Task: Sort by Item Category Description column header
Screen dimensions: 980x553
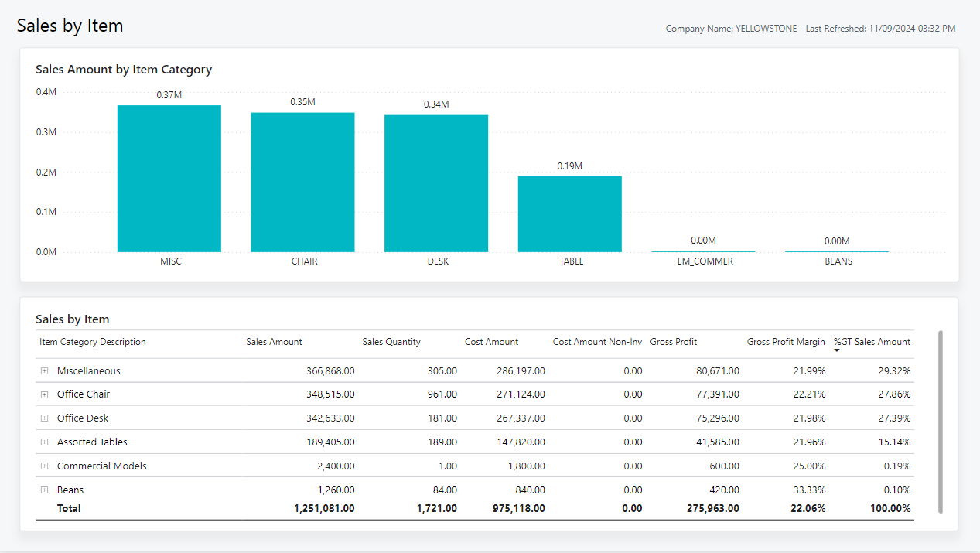Action: [x=93, y=342]
